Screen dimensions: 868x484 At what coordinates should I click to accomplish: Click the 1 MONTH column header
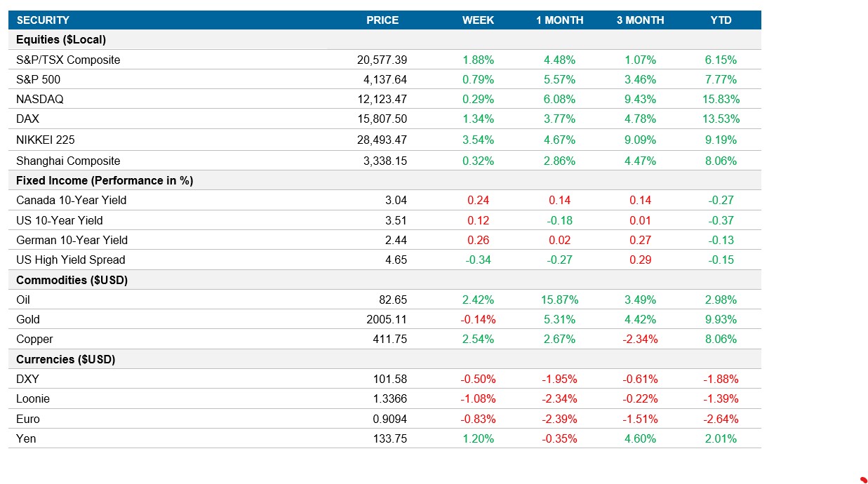pos(559,20)
